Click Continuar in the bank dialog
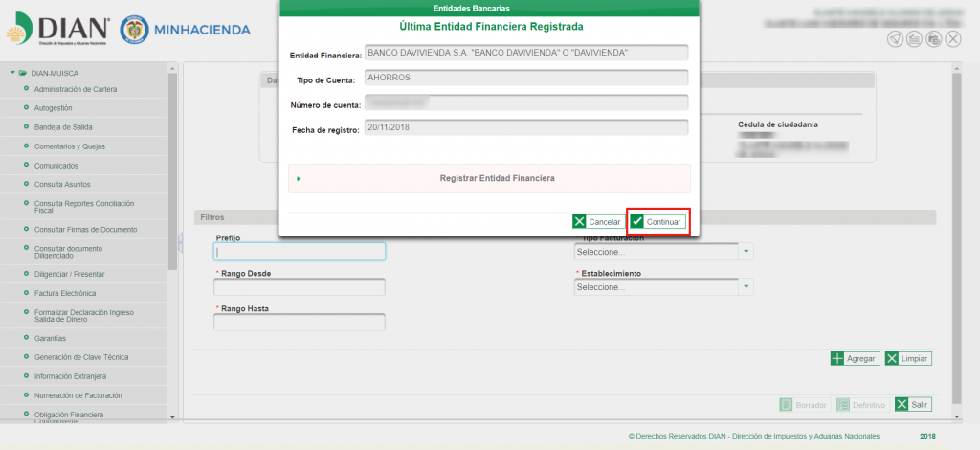980x450 pixels. point(658,222)
